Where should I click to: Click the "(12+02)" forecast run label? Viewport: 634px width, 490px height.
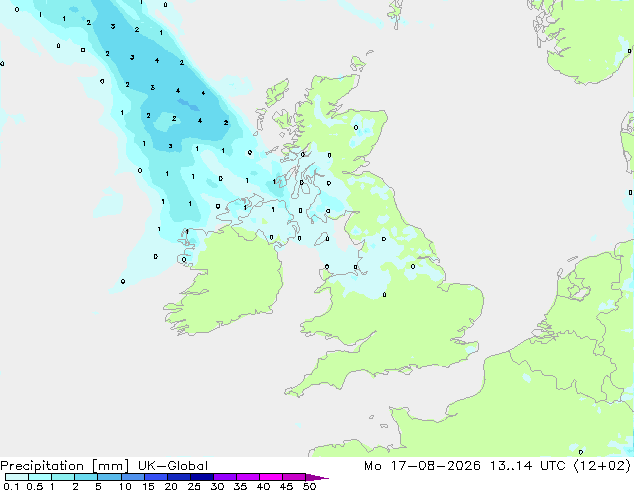(x=602, y=466)
